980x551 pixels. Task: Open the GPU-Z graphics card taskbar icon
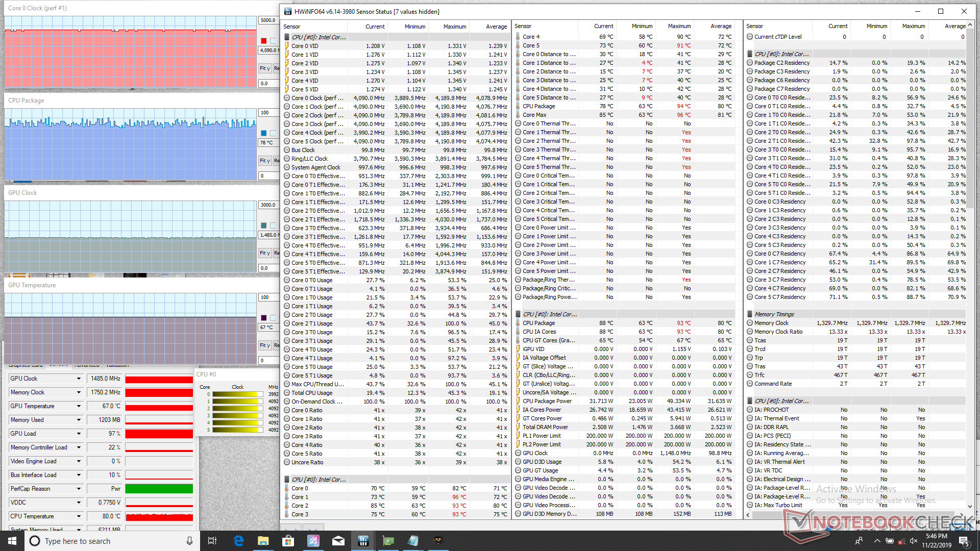(388, 541)
